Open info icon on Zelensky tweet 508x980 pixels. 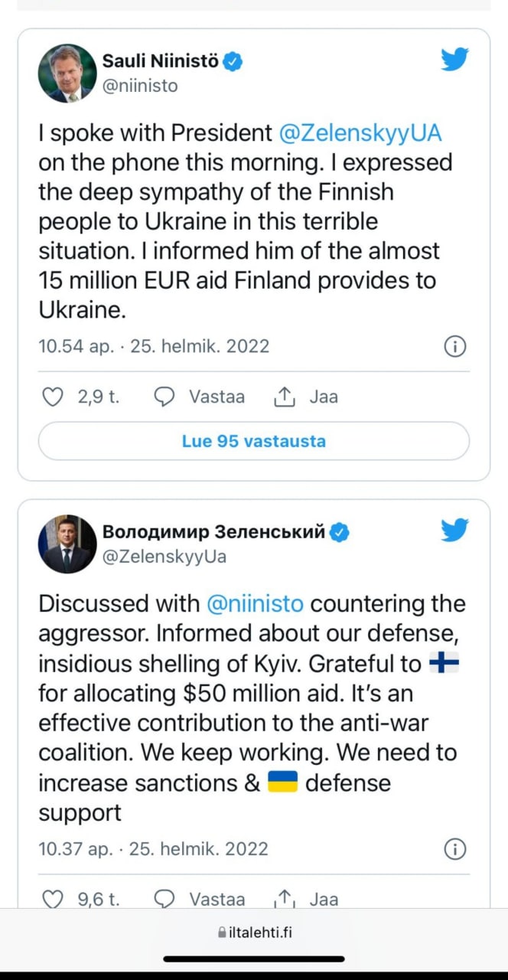[454, 849]
